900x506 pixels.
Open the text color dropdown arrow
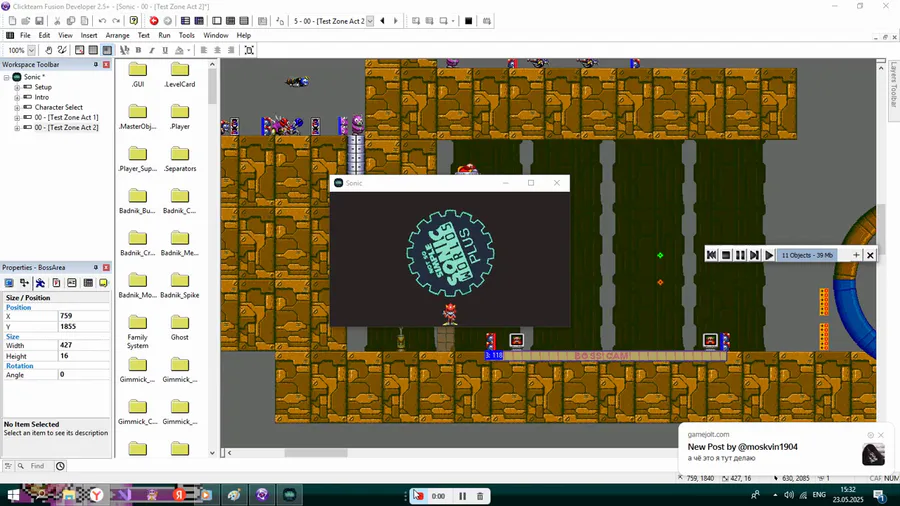(188, 50)
